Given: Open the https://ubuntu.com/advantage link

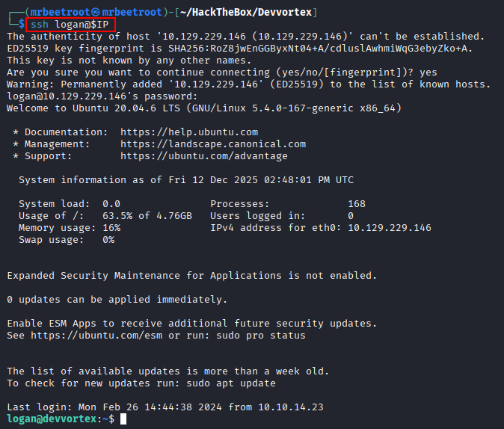Looking at the screenshot, I should click(x=204, y=156).
